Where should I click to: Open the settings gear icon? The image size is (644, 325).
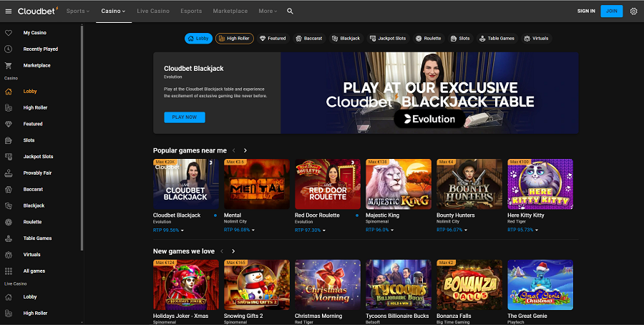[x=633, y=11]
